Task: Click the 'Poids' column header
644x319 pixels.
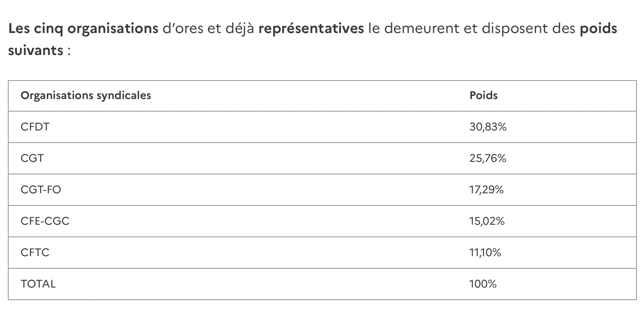Action: click(x=484, y=95)
